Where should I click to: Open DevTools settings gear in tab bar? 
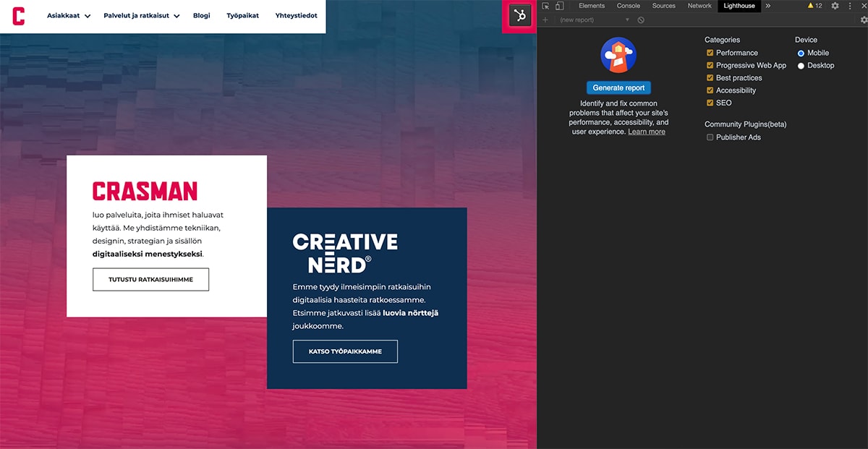pos(835,6)
